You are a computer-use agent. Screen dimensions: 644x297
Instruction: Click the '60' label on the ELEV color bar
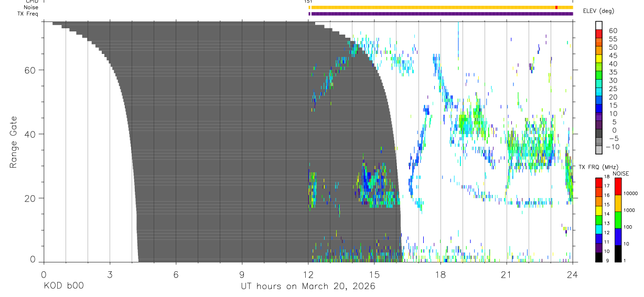coord(613,30)
